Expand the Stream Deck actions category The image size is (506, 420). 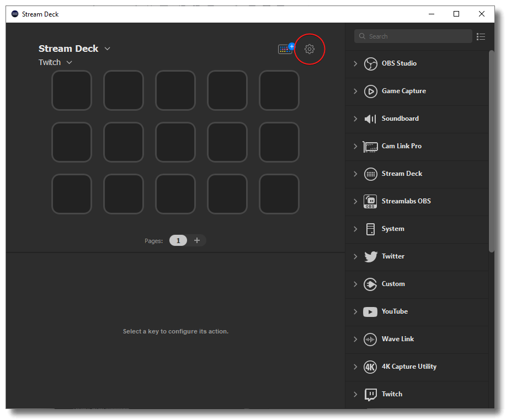tap(355, 174)
